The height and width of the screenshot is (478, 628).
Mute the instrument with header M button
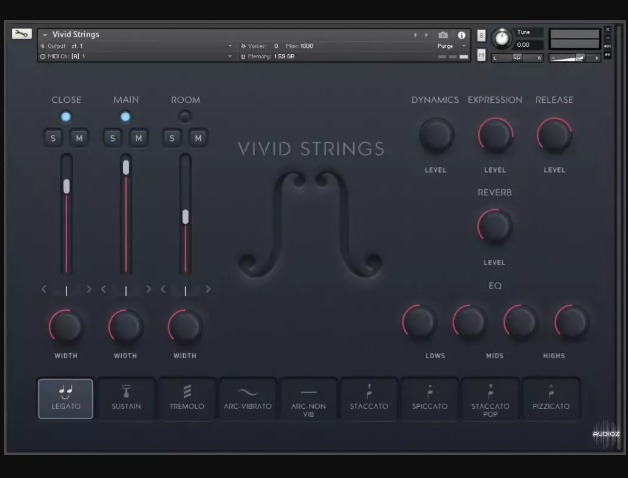481,55
